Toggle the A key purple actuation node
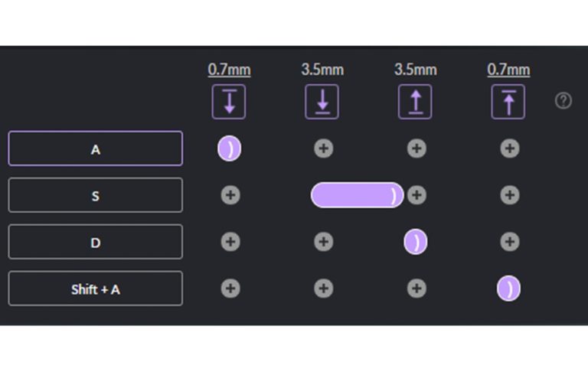This screenshot has height=372, width=588. pyautogui.click(x=230, y=148)
